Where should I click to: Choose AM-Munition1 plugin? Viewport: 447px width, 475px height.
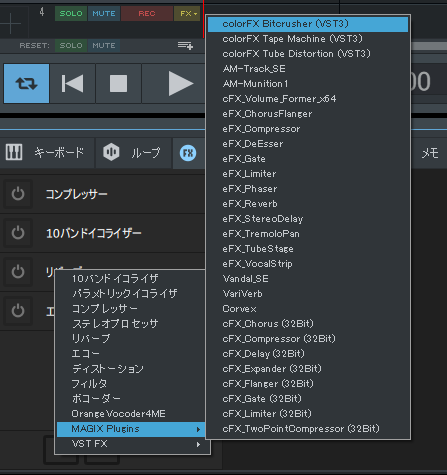pyautogui.click(x=308, y=84)
